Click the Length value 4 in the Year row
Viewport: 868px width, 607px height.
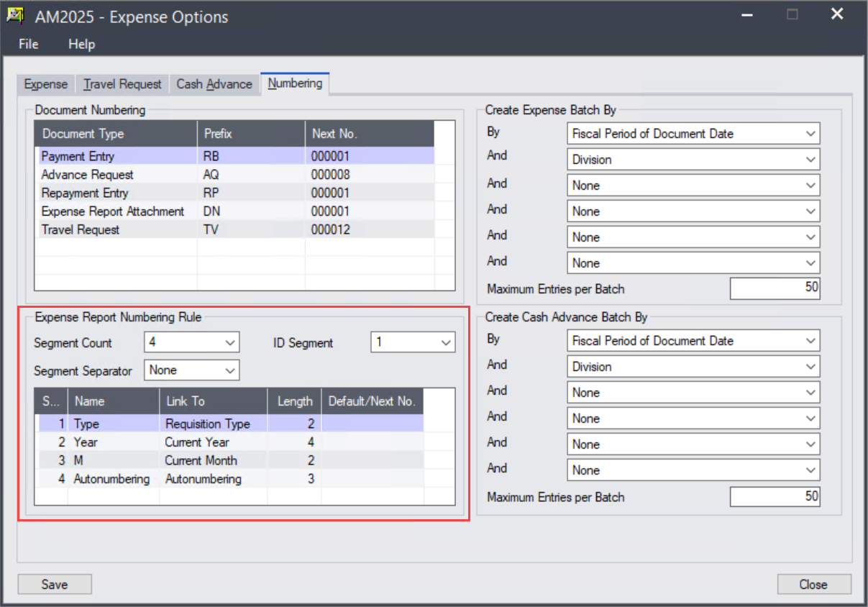295,442
